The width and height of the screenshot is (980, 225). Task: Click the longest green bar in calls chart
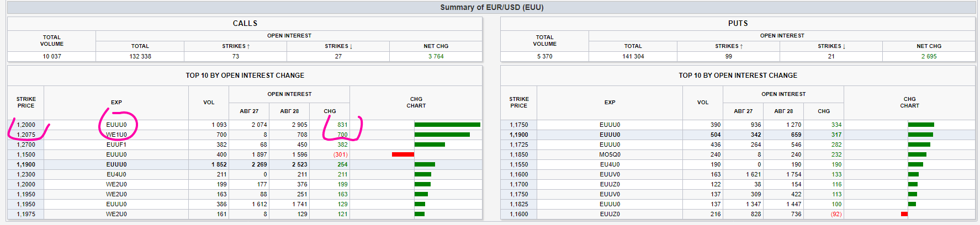click(447, 125)
